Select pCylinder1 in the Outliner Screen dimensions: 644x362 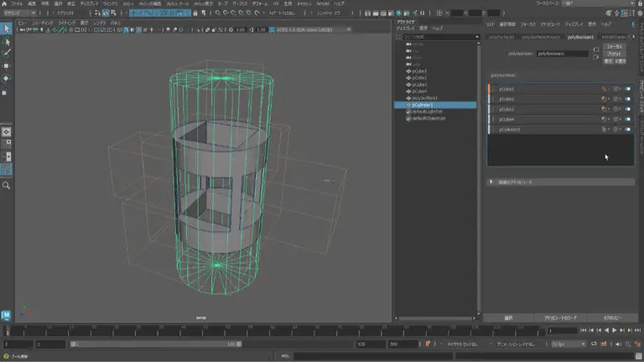(435, 105)
